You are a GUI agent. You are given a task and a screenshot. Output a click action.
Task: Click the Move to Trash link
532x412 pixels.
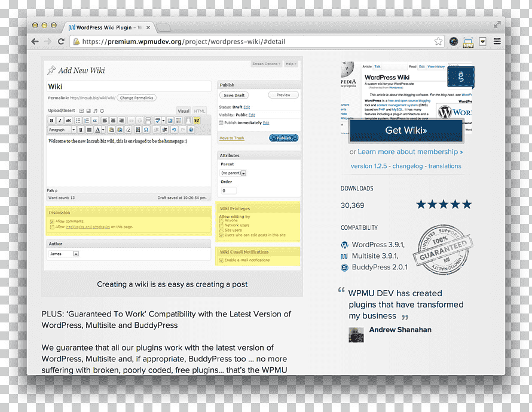(232, 138)
